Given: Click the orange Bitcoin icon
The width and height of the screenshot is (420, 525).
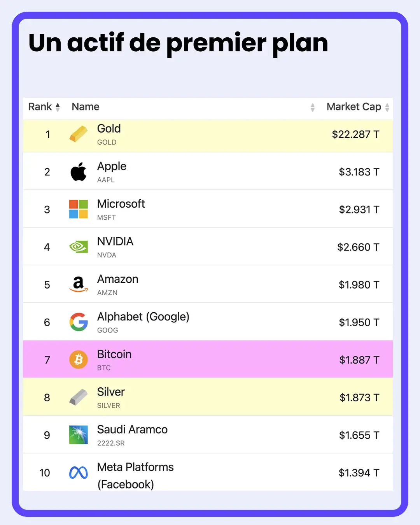Looking at the screenshot, I should [79, 360].
